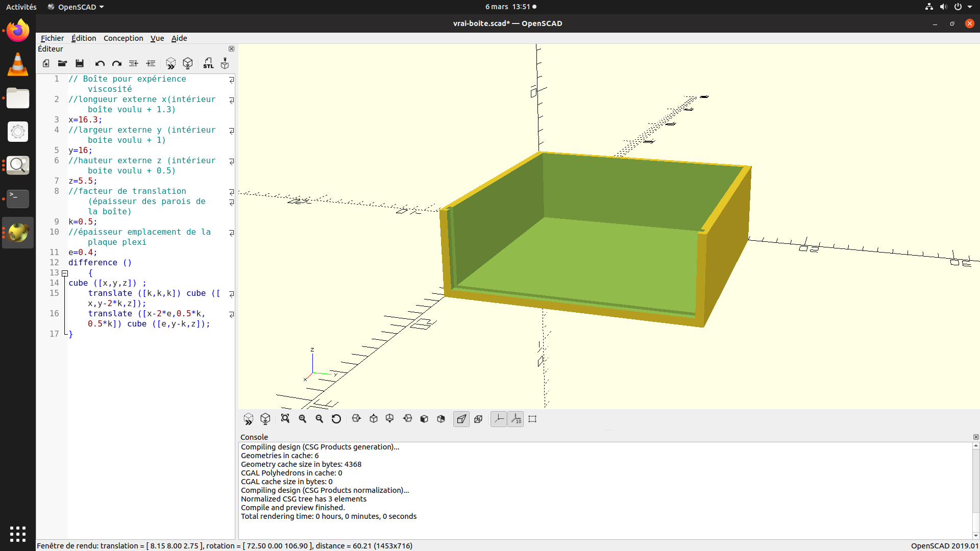Click the Save file icon

pyautogui.click(x=80, y=63)
